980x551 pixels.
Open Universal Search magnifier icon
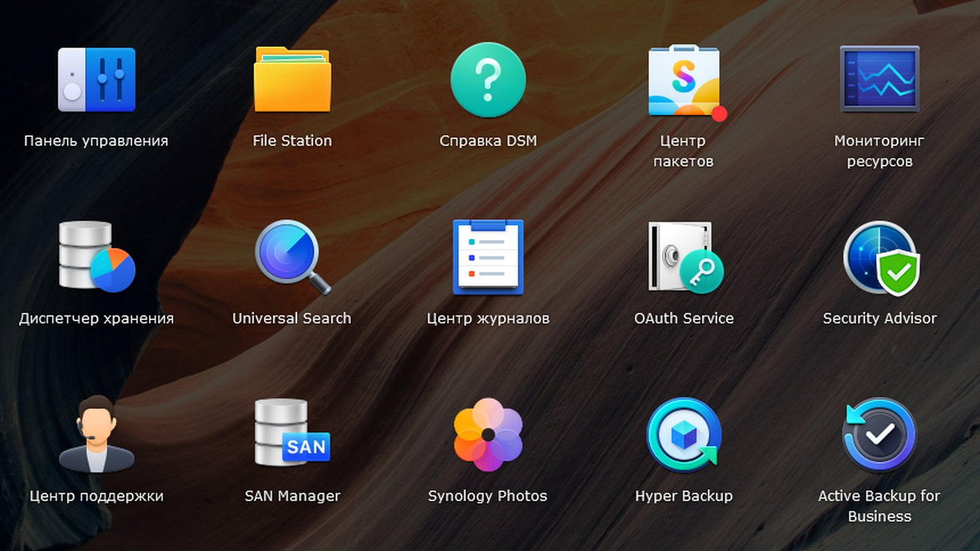[x=292, y=257]
